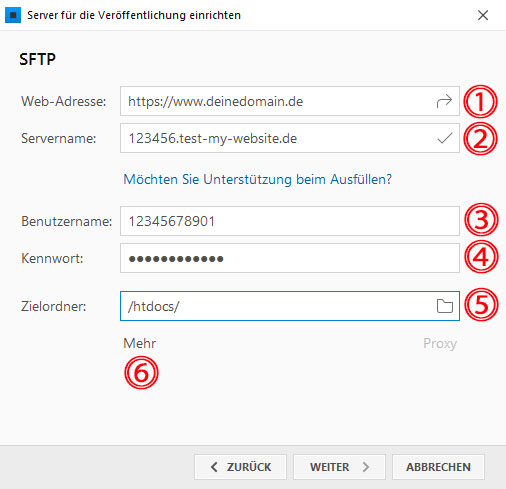Click red annotation number 1
Image resolution: width=506 pixels, height=489 pixels.
[480, 102]
